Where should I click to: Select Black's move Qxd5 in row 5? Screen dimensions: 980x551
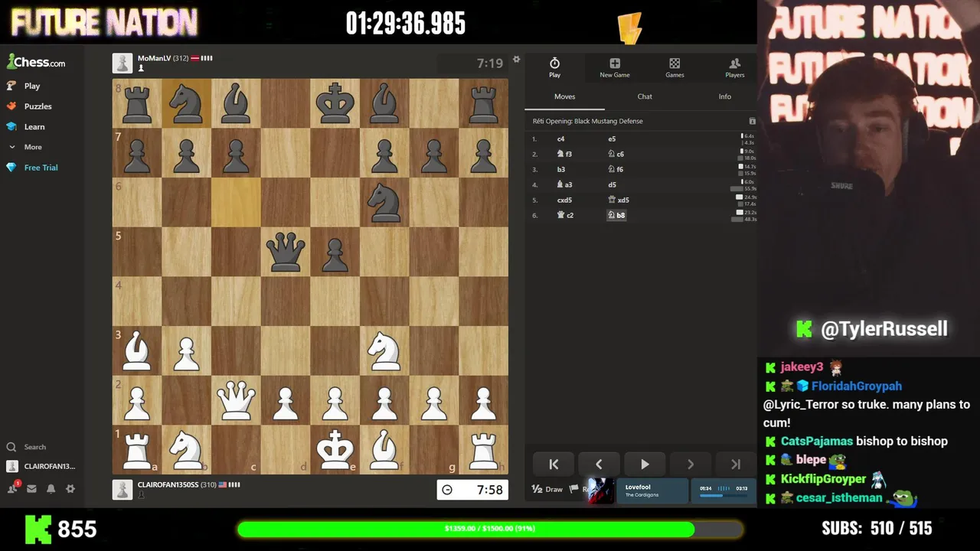point(618,201)
